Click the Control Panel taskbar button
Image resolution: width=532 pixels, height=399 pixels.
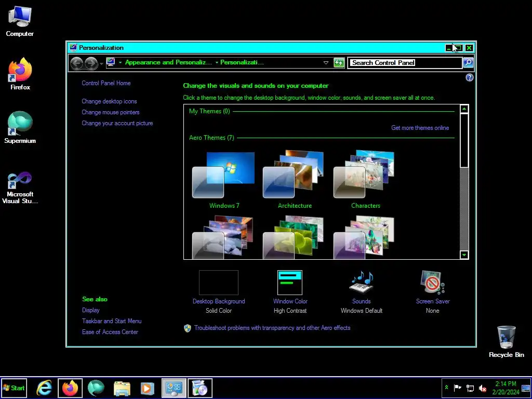point(174,388)
